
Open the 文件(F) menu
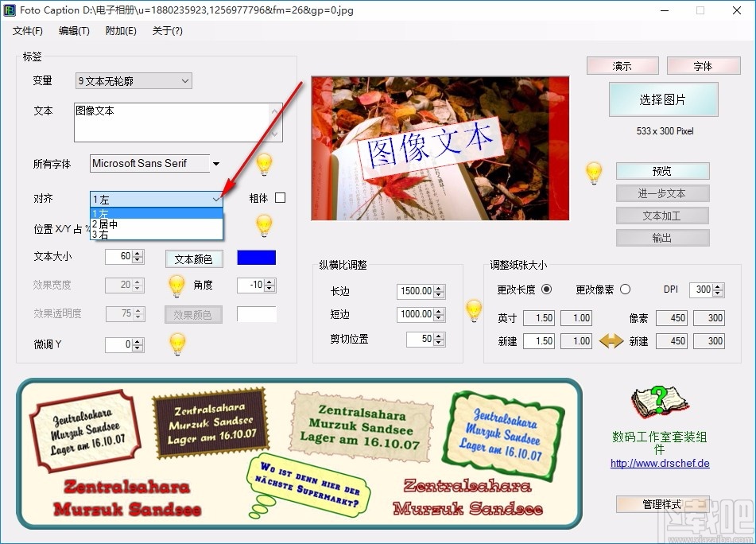click(x=28, y=31)
